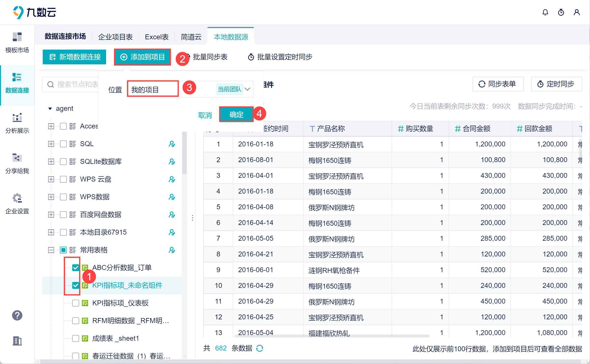Uncheck ABC分析数据_订单 table checkbox
The height and width of the screenshot is (364, 590).
(75, 268)
